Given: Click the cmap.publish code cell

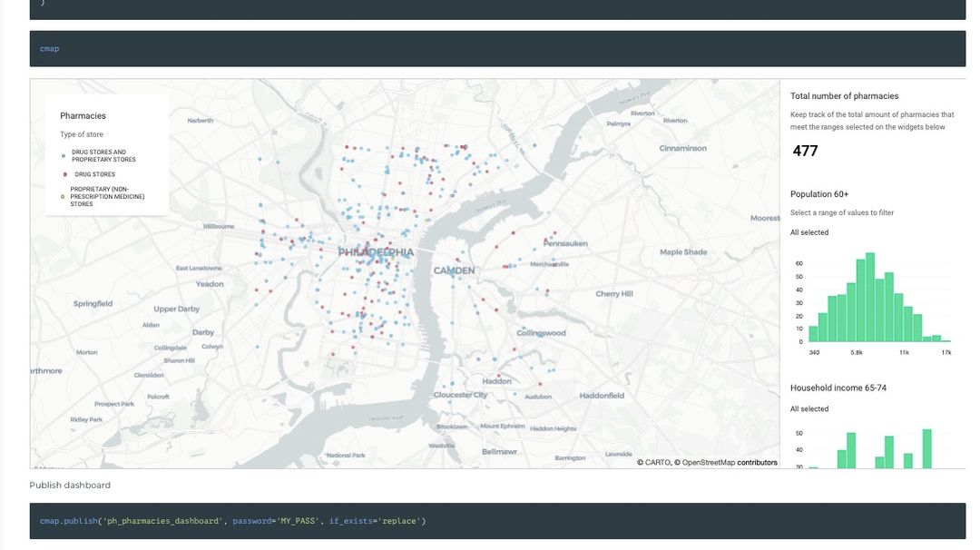Looking at the screenshot, I should click(x=272, y=520).
